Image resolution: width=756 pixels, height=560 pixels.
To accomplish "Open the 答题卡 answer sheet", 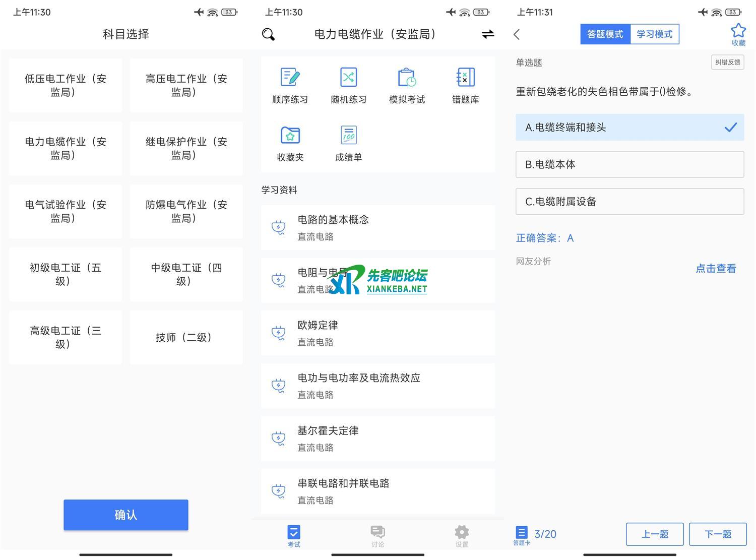I will click(x=522, y=535).
